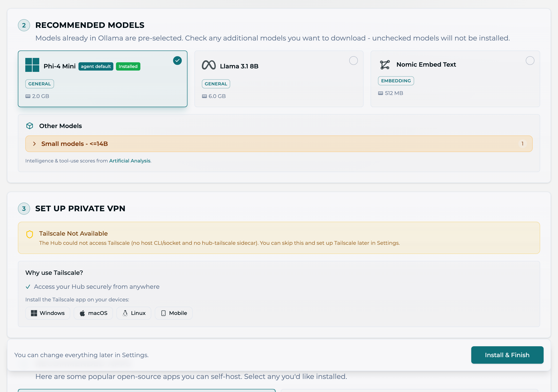The height and width of the screenshot is (392, 558).
Task: Select the Nomic Embed Text model checkbox
Action: tap(530, 61)
